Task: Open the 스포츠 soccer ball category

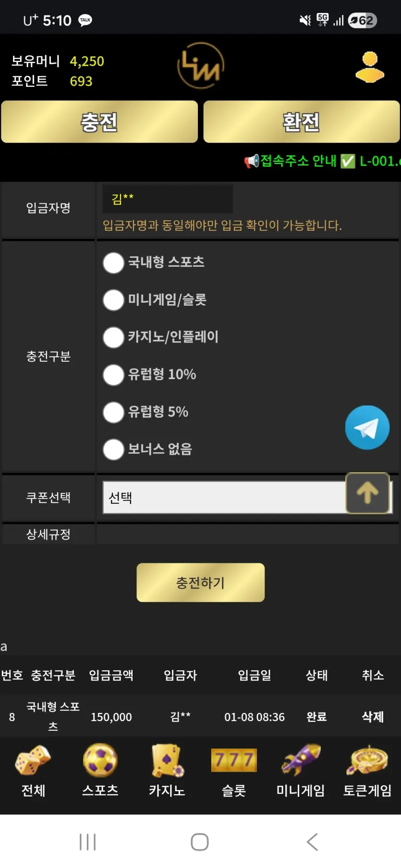Action: [x=100, y=771]
